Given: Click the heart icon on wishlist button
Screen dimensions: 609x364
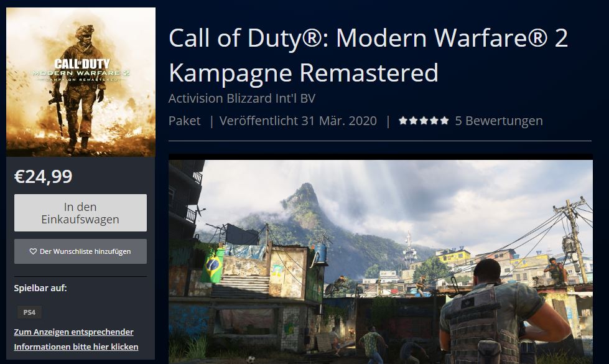Looking at the screenshot, I should click(33, 251).
